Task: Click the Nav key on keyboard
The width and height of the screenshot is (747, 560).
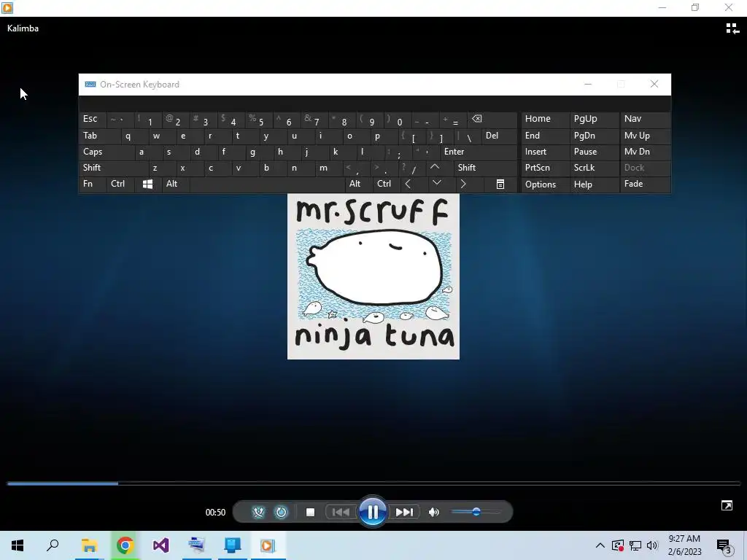Action: 645,119
